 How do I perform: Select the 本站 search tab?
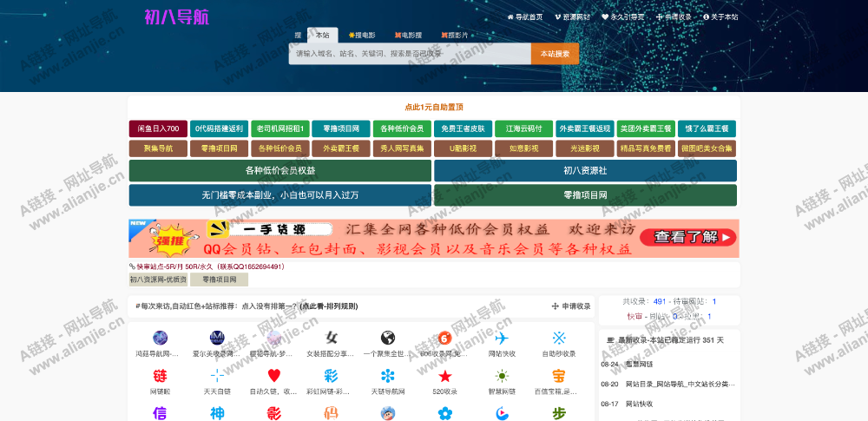(322, 35)
